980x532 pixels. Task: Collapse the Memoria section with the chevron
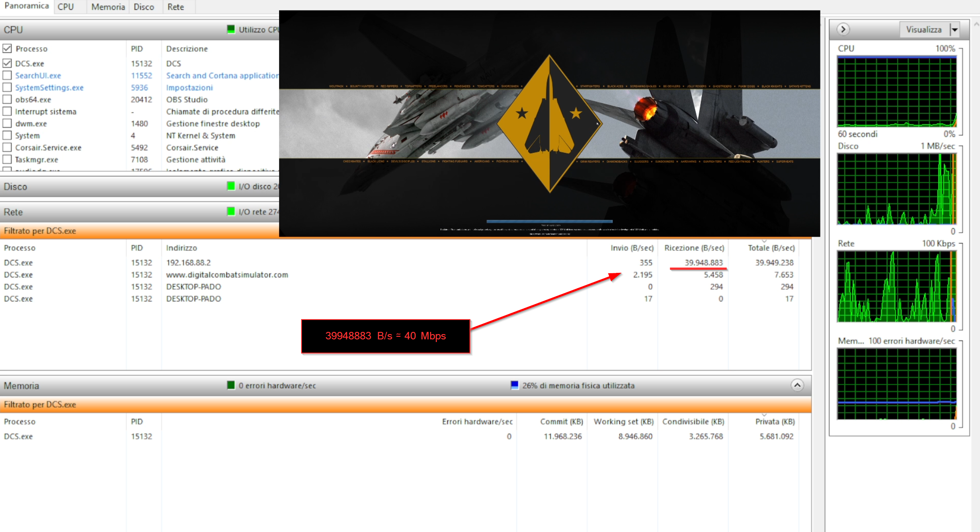point(797,385)
